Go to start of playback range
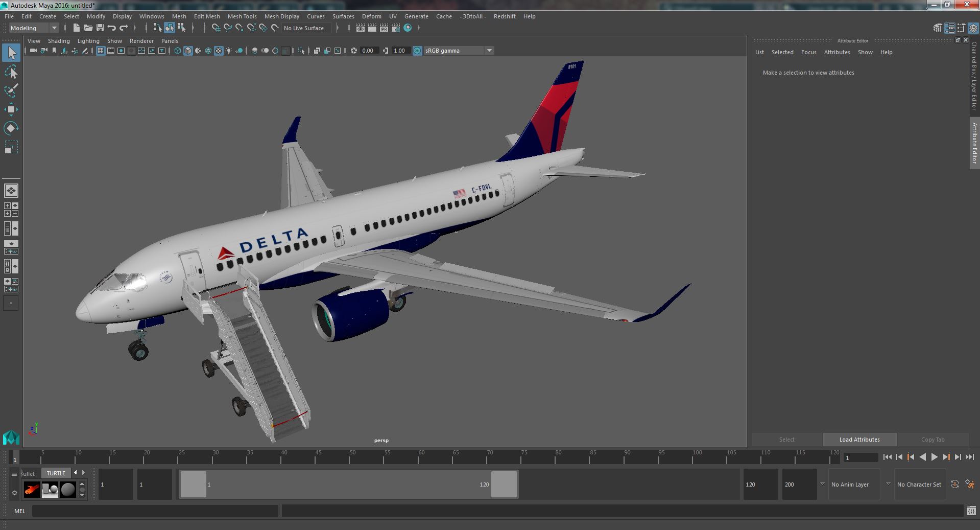Viewport: 980px width, 530px height. tap(887, 457)
